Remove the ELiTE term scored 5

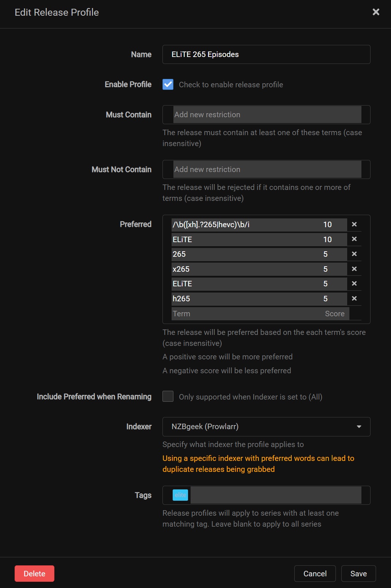tap(354, 284)
